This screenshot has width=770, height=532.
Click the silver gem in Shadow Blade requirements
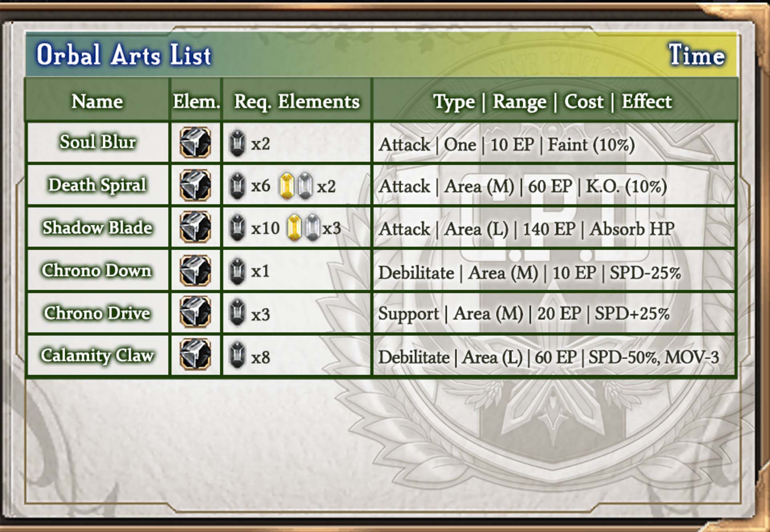tap(313, 228)
